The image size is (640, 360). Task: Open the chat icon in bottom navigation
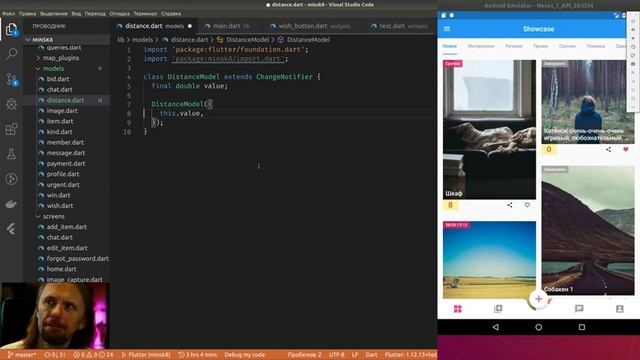[x=579, y=309]
